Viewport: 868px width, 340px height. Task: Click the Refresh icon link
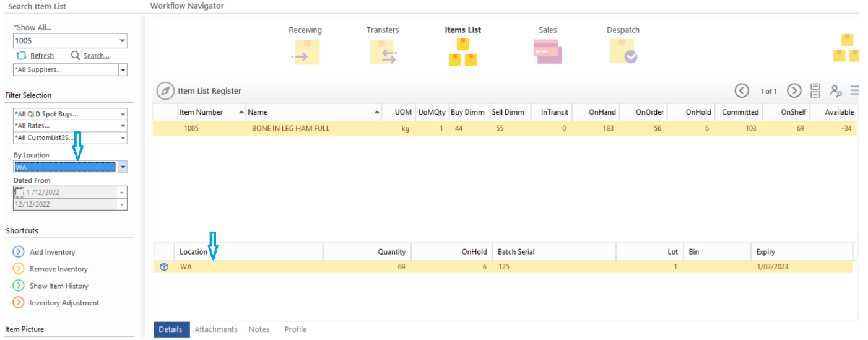click(x=21, y=56)
